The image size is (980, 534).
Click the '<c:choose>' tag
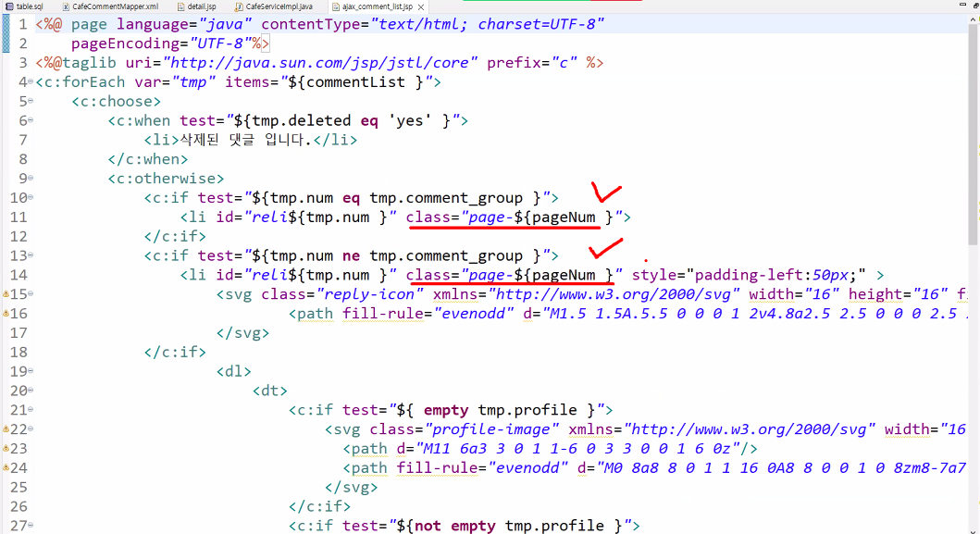[x=116, y=101]
